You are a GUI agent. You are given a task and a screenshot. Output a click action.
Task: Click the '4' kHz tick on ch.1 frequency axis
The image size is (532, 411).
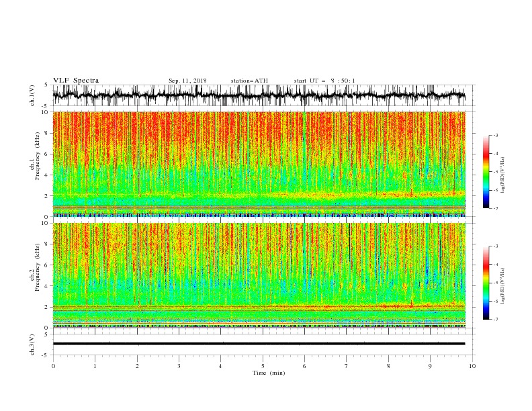click(x=47, y=175)
